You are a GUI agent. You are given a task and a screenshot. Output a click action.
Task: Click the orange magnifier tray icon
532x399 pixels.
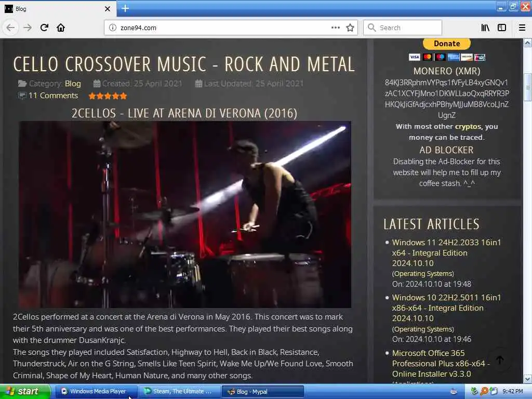pos(484,391)
